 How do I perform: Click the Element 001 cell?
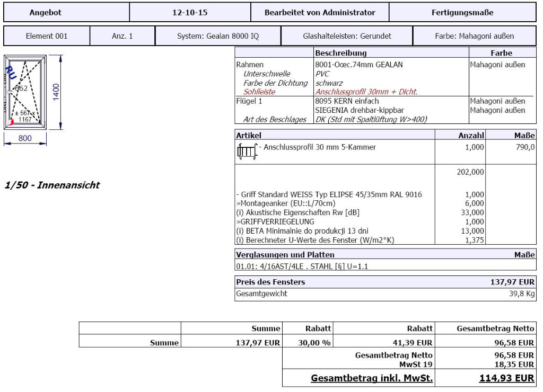(47, 37)
